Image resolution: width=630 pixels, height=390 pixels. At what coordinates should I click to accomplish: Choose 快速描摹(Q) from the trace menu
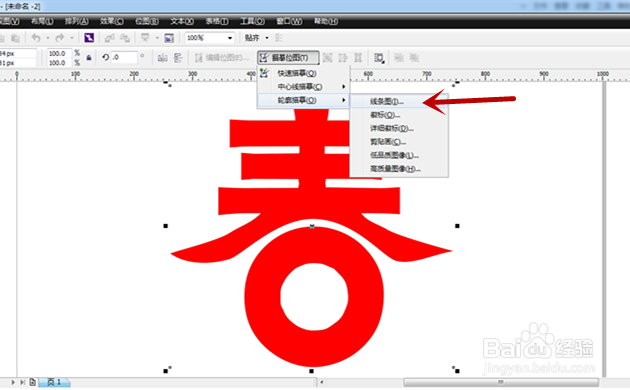(303, 73)
